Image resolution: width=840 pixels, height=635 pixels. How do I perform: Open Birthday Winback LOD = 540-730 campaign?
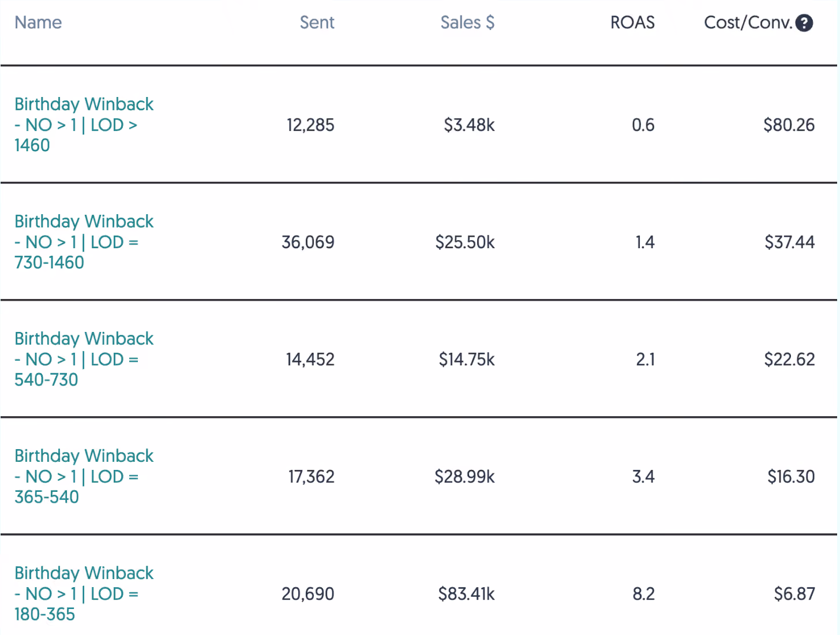pyautogui.click(x=84, y=359)
